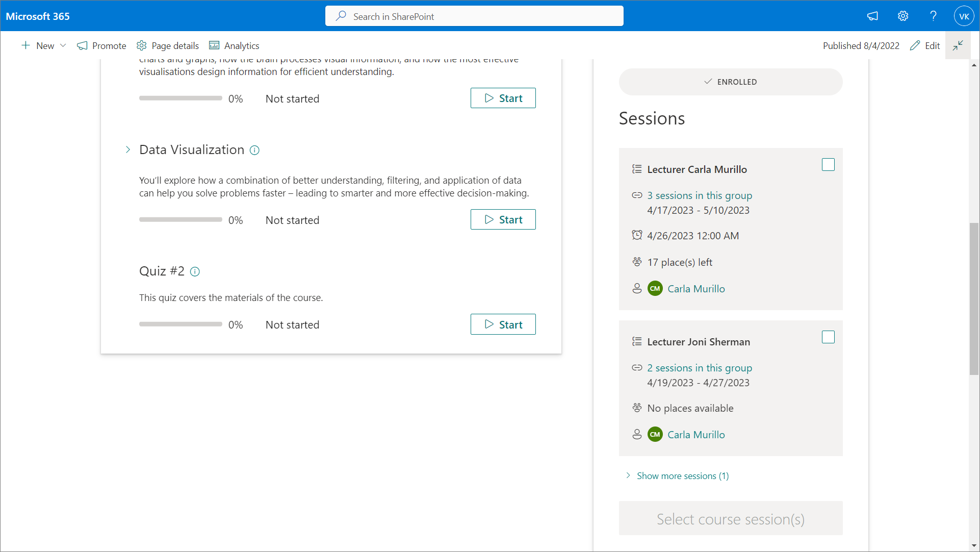This screenshot has height=552, width=980.
Task: Click the megaphone feedback icon in header
Action: click(872, 16)
